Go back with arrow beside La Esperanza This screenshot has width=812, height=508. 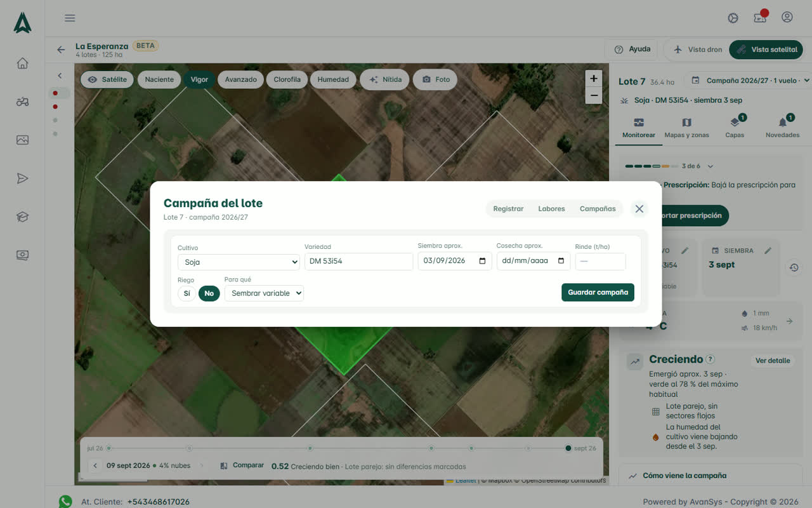(61, 49)
